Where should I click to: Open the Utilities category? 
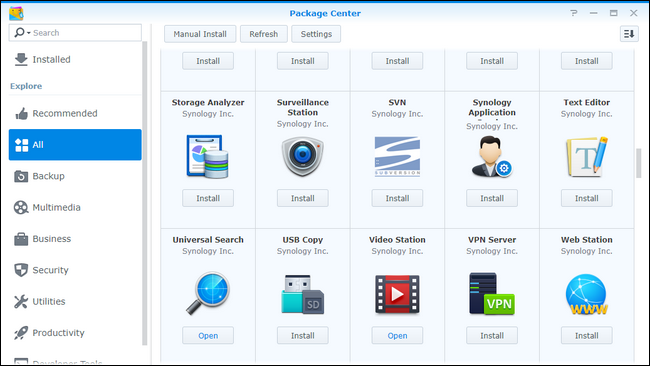pyautogui.click(x=75, y=301)
